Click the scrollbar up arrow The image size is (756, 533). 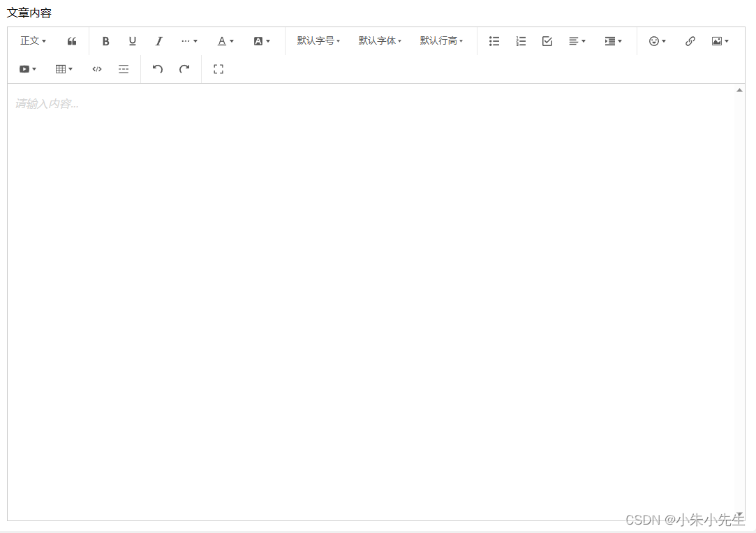tap(739, 90)
